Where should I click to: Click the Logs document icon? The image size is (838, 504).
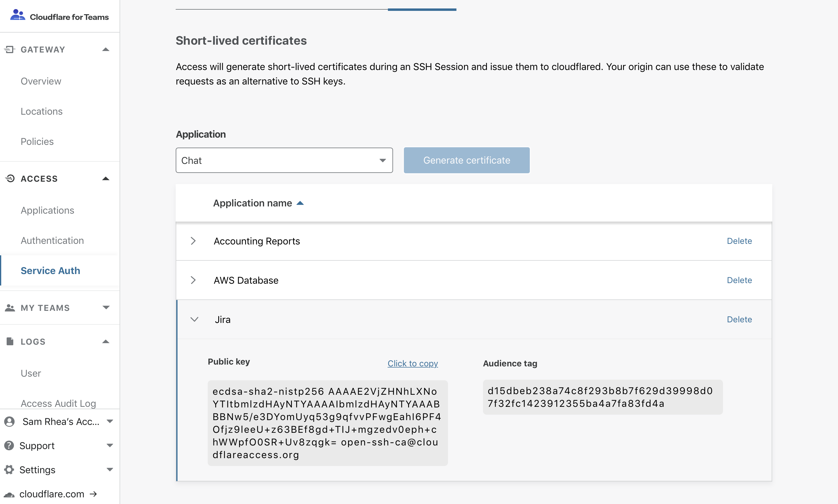[x=10, y=341]
